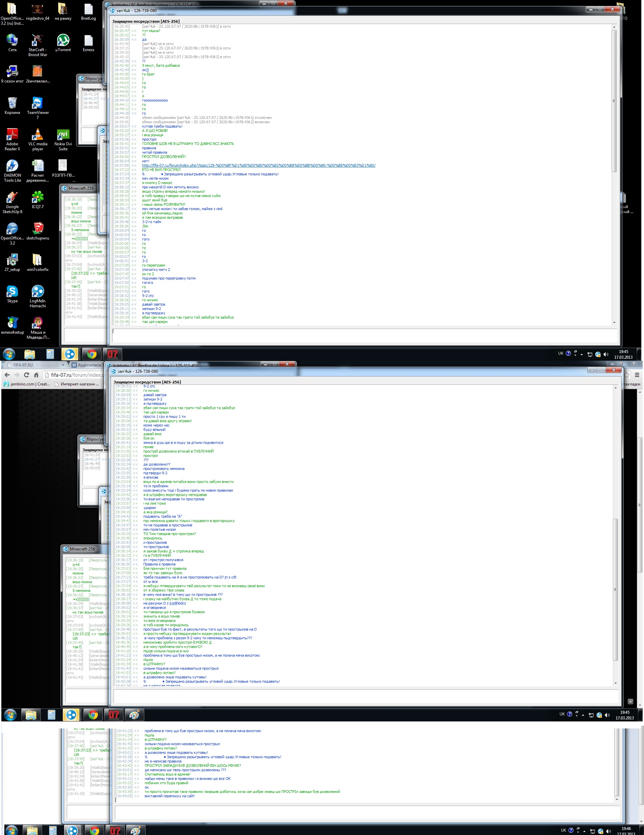Open Adobe Reader X icon
The width and height of the screenshot is (644, 835).
coord(12,135)
